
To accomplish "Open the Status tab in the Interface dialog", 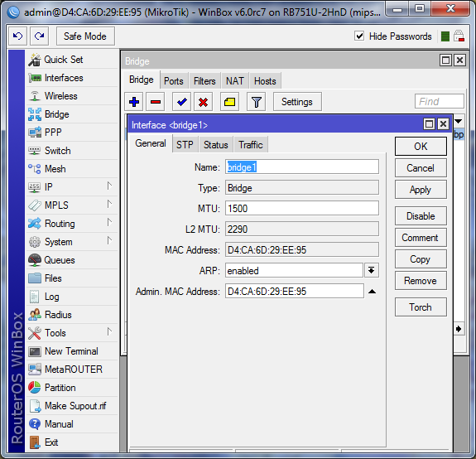I will 215,145.
